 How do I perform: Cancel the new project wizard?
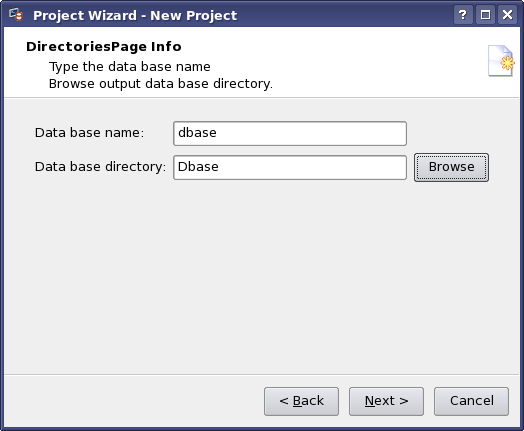[x=472, y=401]
